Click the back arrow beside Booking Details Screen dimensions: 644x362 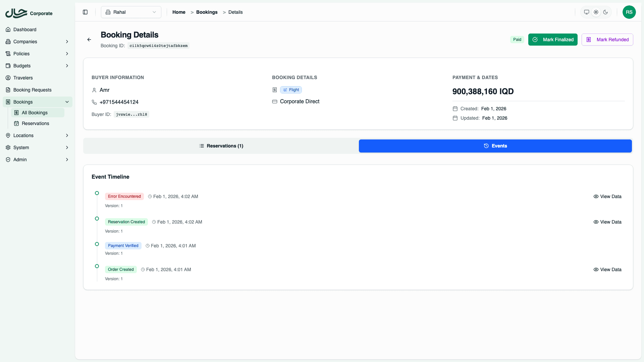click(x=89, y=40)
